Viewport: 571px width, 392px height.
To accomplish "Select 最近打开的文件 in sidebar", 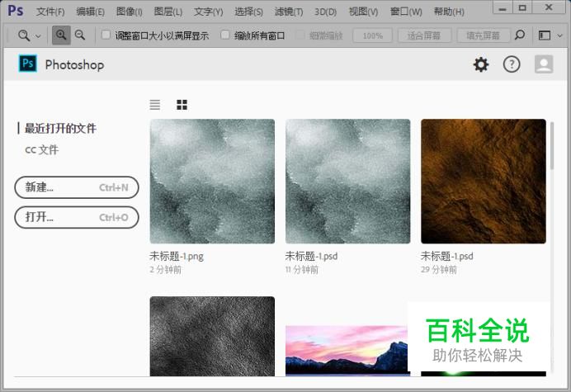I will (x=60, y=128).
